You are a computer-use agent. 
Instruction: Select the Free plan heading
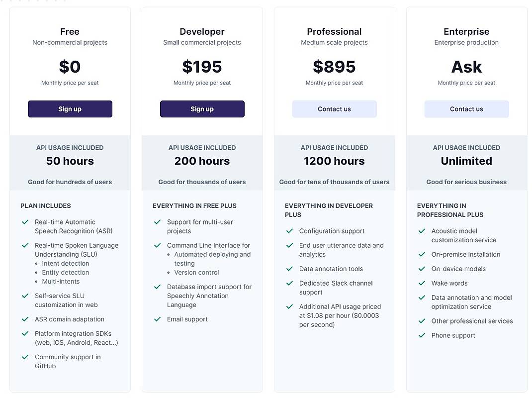click(x=70, y=31)
